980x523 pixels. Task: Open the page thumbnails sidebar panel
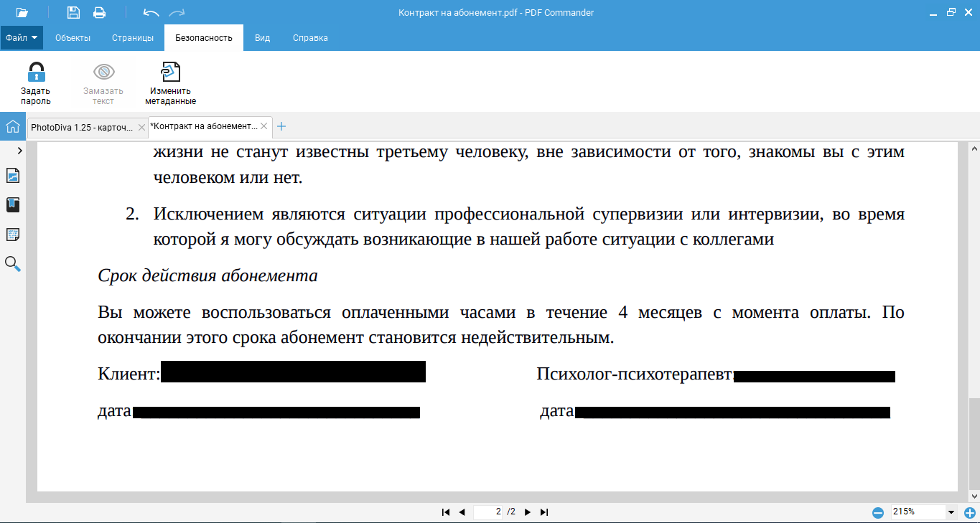coord(13,176)
